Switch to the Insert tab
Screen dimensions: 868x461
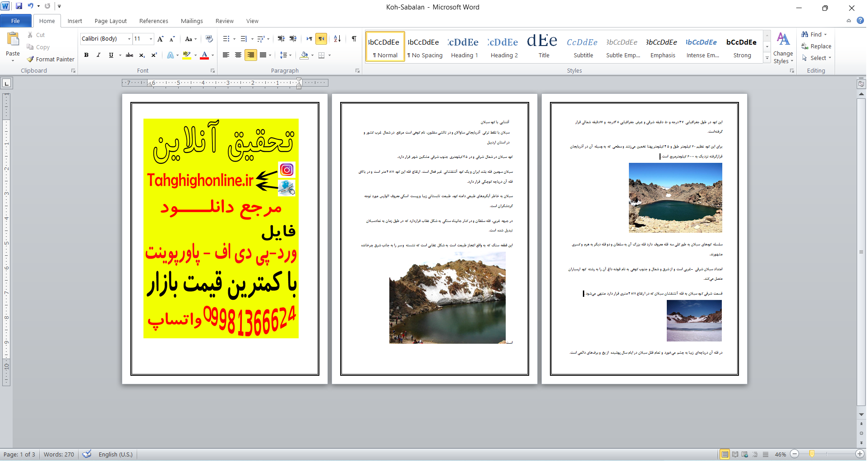pyautogui.click(x=75, y=21)
